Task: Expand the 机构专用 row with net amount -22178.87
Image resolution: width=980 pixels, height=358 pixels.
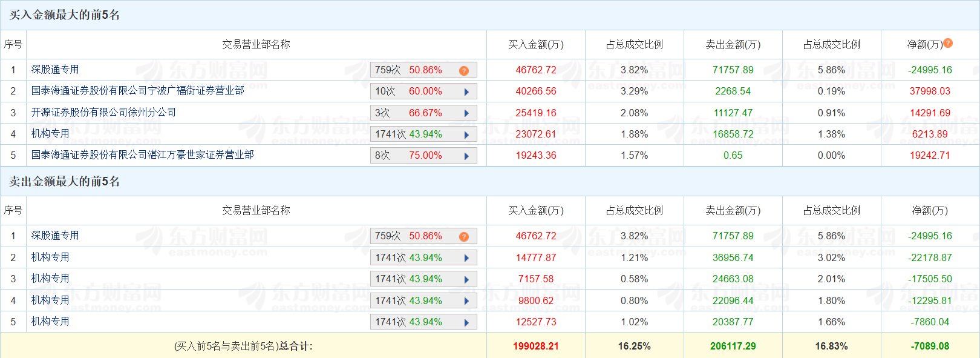Action: tap(466, 258)
